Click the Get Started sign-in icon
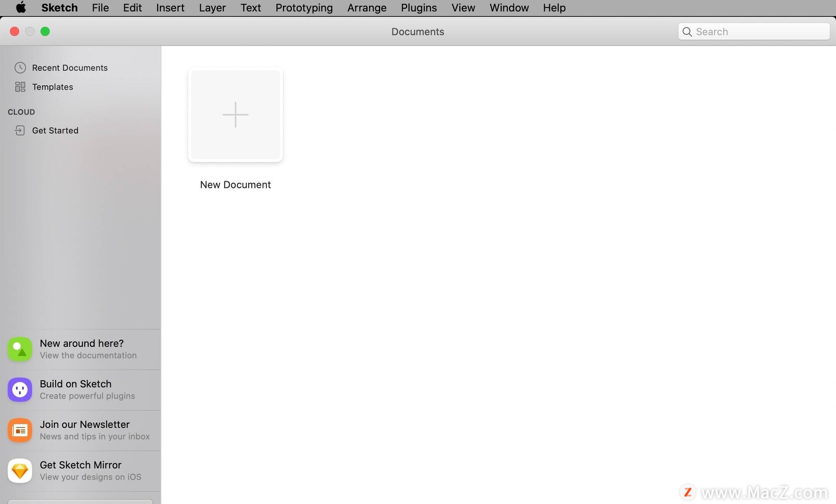 20,130
